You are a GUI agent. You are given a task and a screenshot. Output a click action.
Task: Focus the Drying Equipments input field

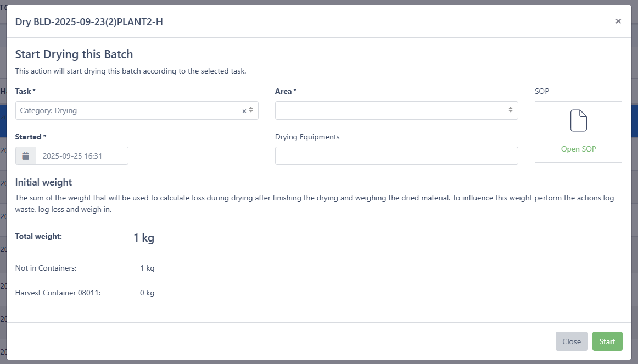396,156
